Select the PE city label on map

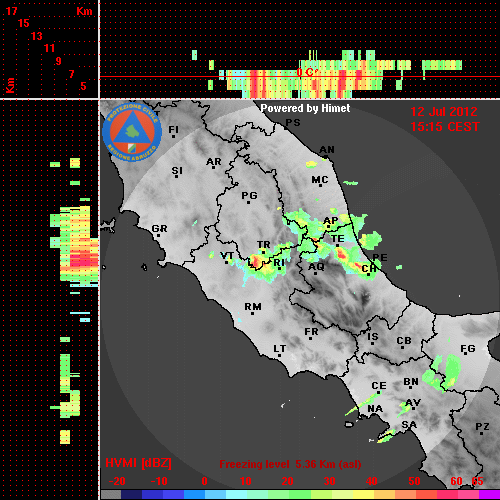pyautogui.click(x=380, y=257)
